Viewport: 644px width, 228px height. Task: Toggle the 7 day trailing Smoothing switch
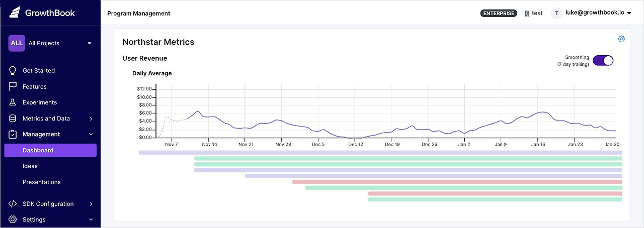click(x=603, y=61)
